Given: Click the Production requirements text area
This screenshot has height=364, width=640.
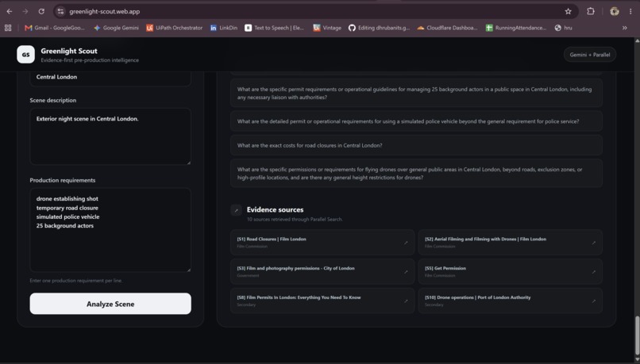Looking at the screenshot, I should point(110,230).
